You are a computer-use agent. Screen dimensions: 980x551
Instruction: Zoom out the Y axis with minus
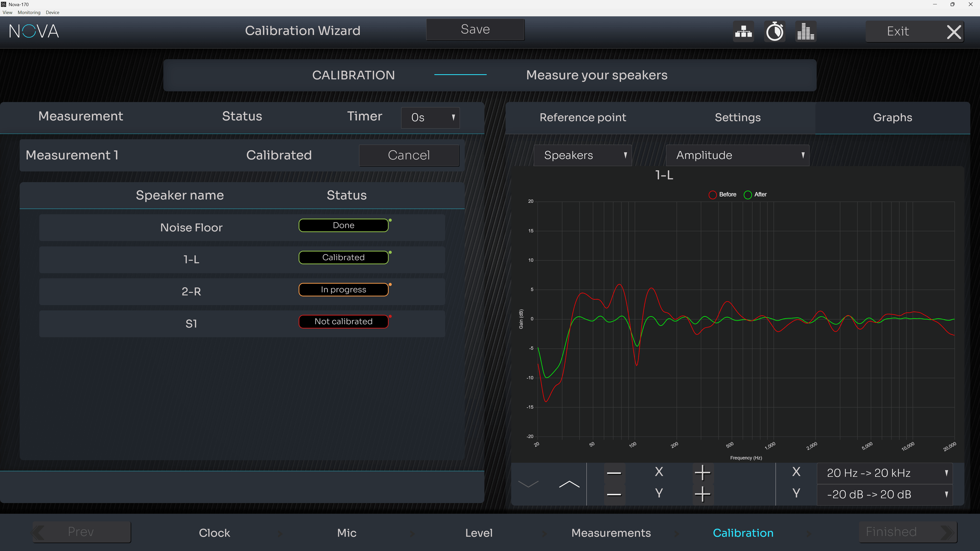point(614,494)
